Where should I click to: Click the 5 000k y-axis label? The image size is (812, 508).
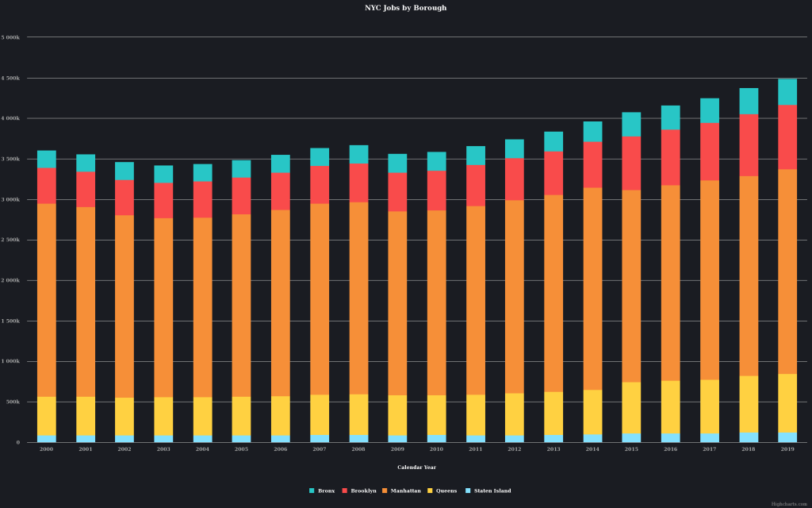point(10,37)
